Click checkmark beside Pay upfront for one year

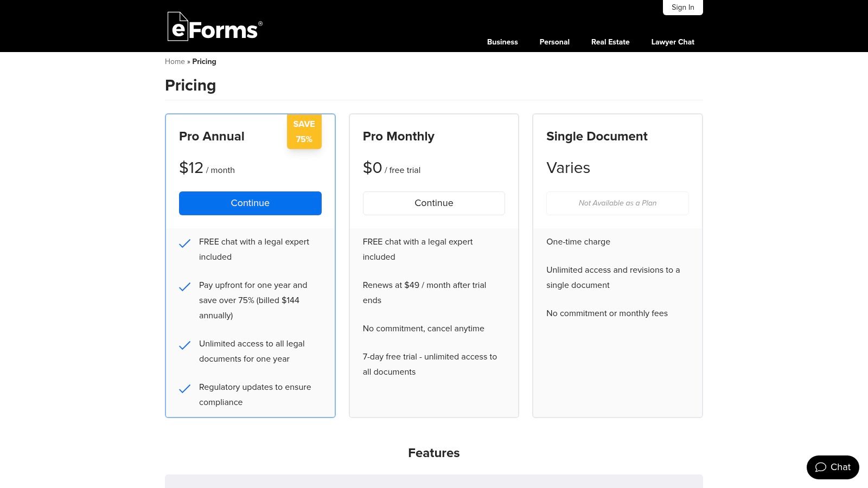pyautogui.click(x=184, y=286)
